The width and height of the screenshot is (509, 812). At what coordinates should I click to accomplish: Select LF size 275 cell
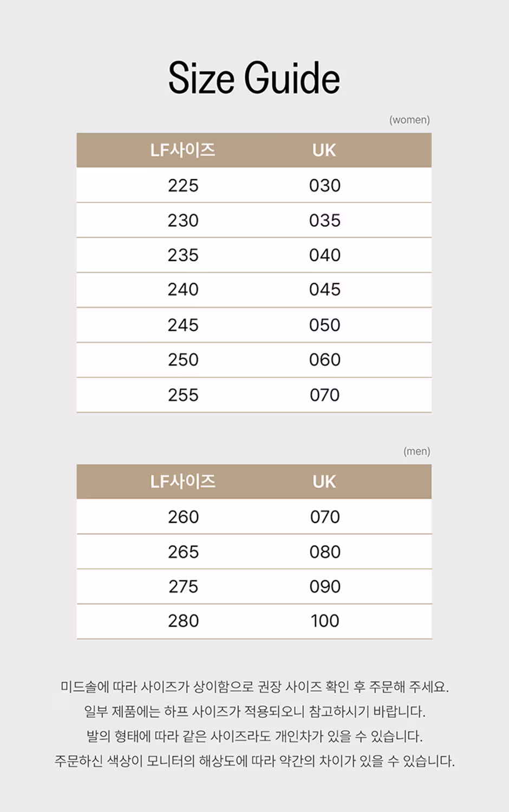[x=183, y=586]
